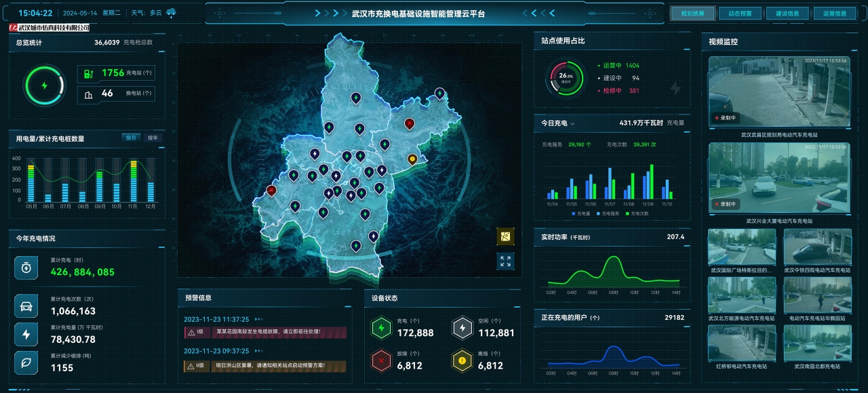Open the 今日充电 dropdown
The image size is (868, 393).
(x=572, y=124)
